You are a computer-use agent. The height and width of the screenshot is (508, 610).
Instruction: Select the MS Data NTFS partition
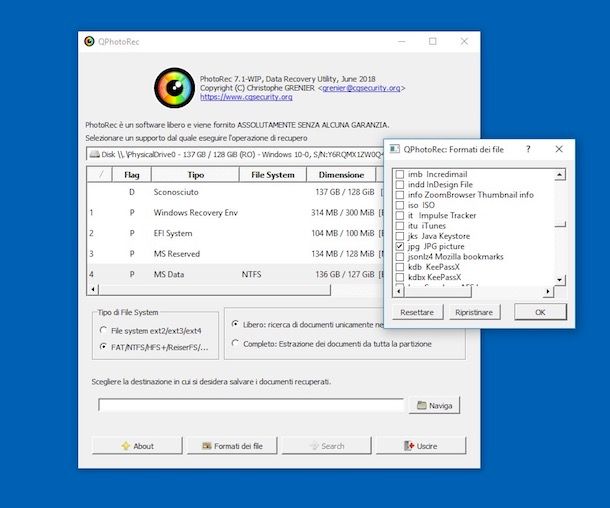tap(236, 275)
